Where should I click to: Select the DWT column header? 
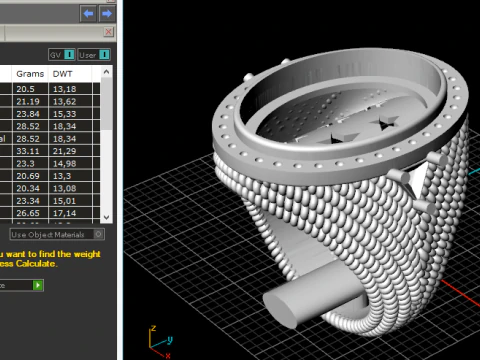pyautogui.click(x=70, y=74)
